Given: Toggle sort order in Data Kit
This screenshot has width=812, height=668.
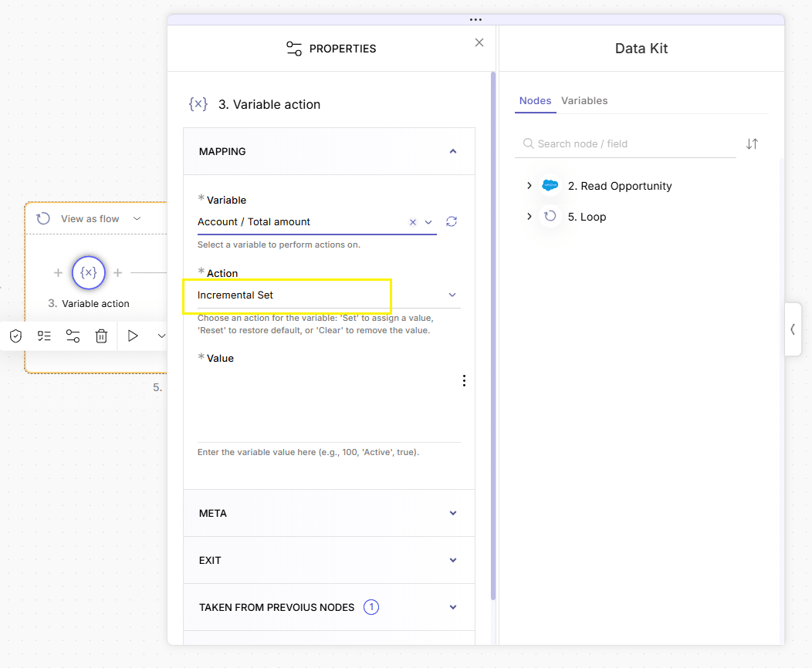Looking at the screenshot, I should pyautogui.click(x=752, y=143).
